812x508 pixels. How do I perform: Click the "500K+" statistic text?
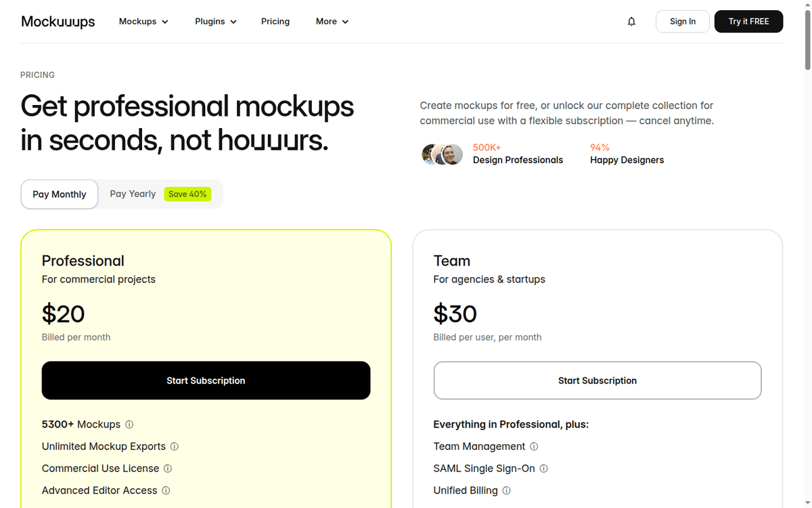[487, 147]
